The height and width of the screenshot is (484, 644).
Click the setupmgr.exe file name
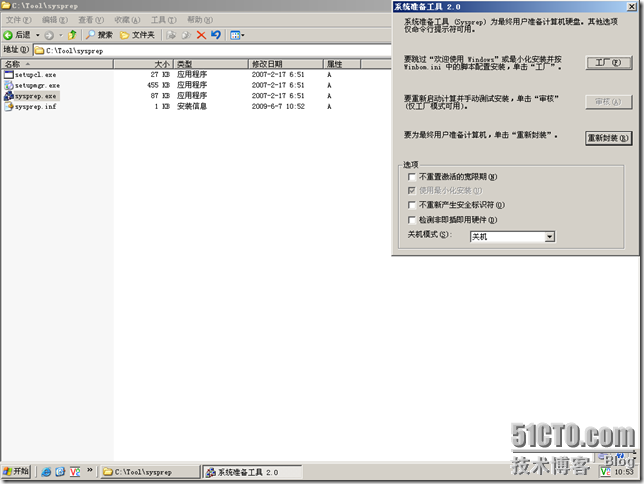click(x=37, y=85)
